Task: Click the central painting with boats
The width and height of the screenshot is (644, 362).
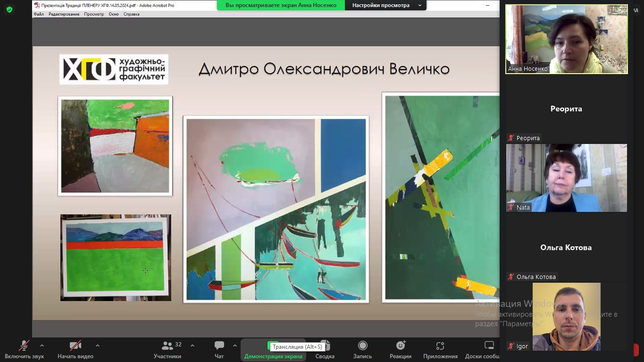Action: (276, 209)
